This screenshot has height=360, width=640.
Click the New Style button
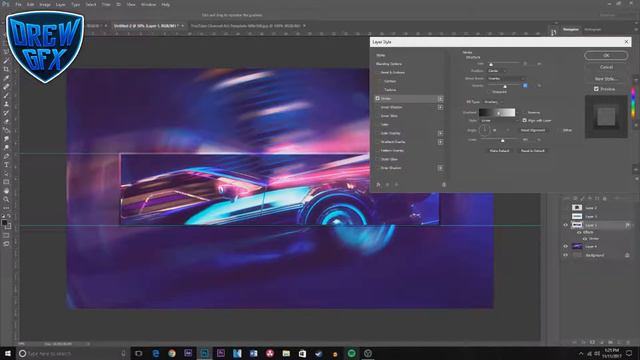point(606,78)
